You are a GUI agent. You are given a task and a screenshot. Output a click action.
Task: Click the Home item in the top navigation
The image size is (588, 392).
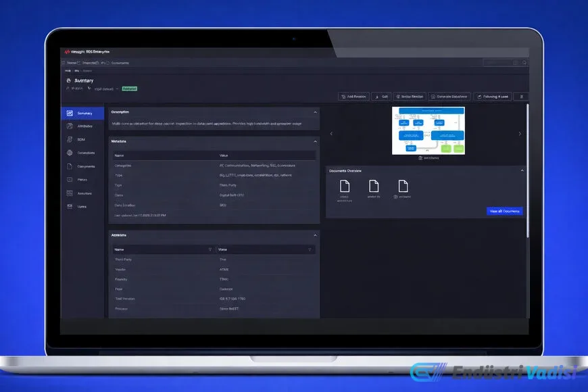click(x=70, y=63)
